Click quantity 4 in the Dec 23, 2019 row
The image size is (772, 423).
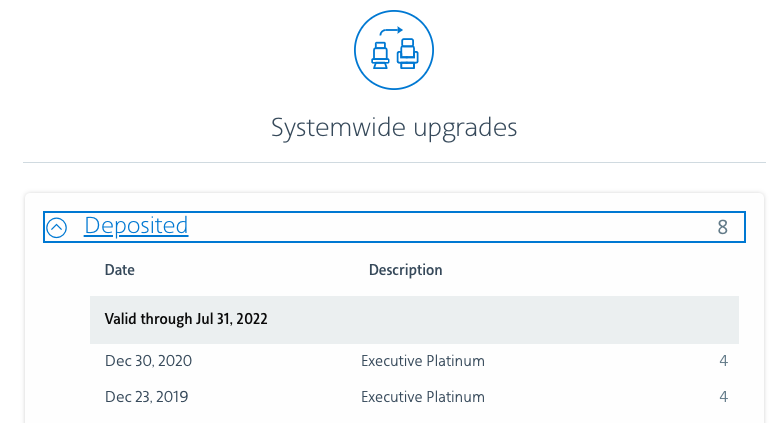point(723,397)
